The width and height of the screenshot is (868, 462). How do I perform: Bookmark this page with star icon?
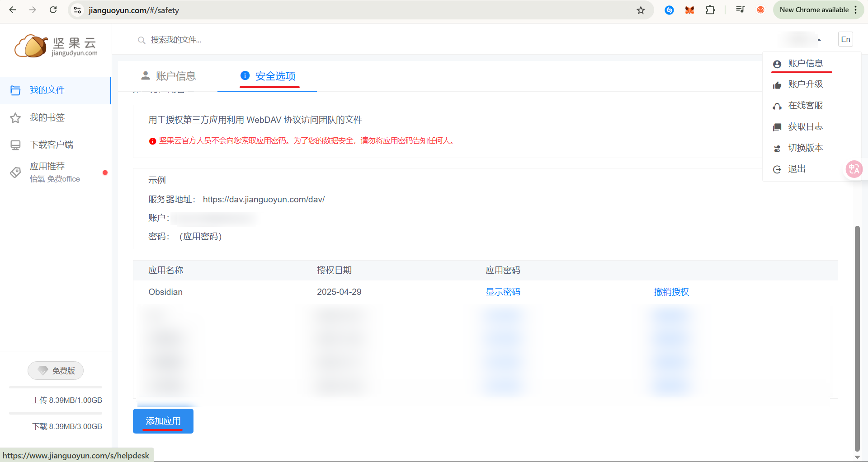641,10
